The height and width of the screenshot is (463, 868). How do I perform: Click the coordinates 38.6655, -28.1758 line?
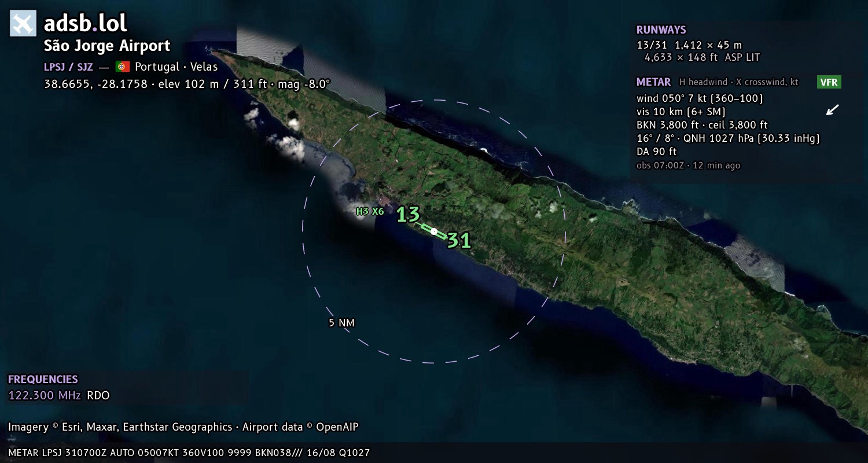coord(187,84)
